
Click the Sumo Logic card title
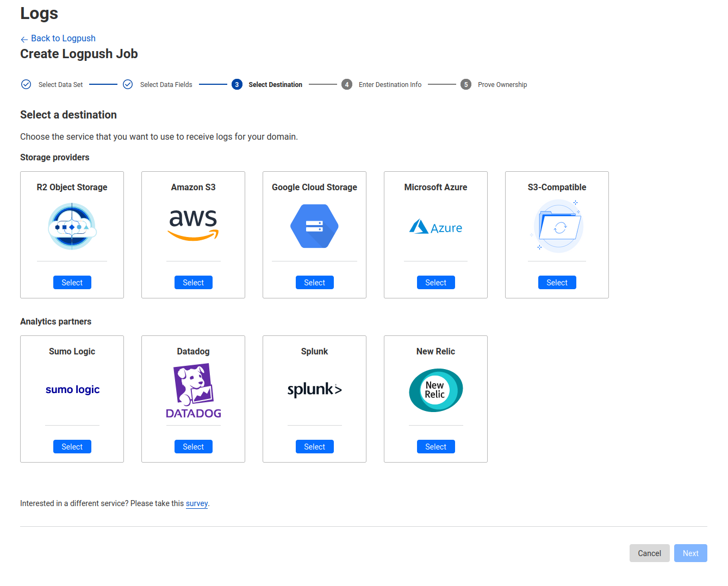pos(72,351)
